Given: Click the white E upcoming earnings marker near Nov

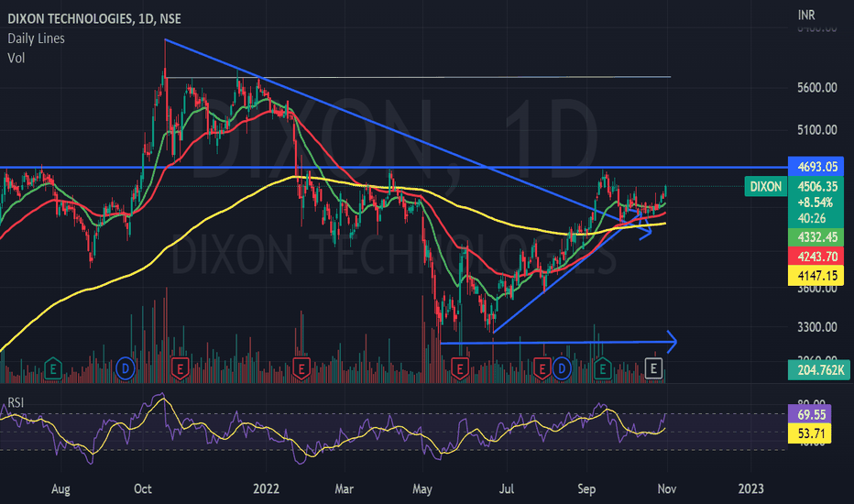Looking at the screenshot, I should pyautogui.click(x=653, y=369).
